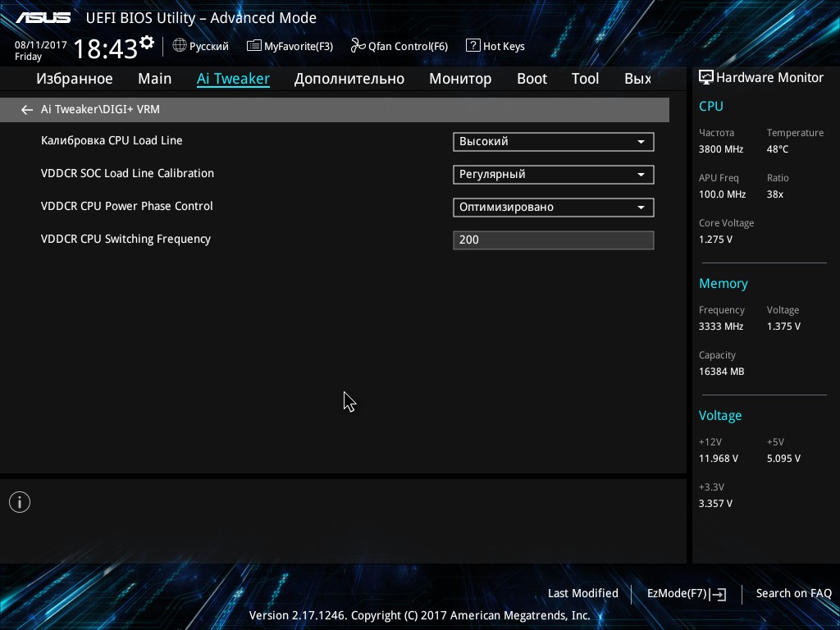Open the VDDCR SOC Load Line Calibration dropdown

[554, 175]
